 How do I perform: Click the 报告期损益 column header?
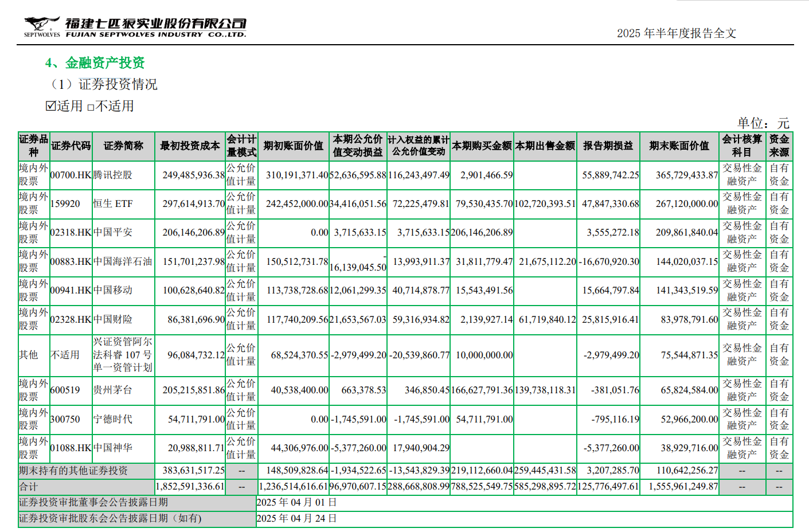pos(608,146)
